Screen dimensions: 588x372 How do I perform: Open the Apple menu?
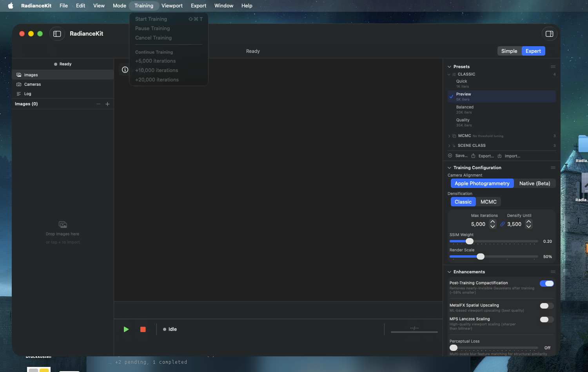(11, 5)
